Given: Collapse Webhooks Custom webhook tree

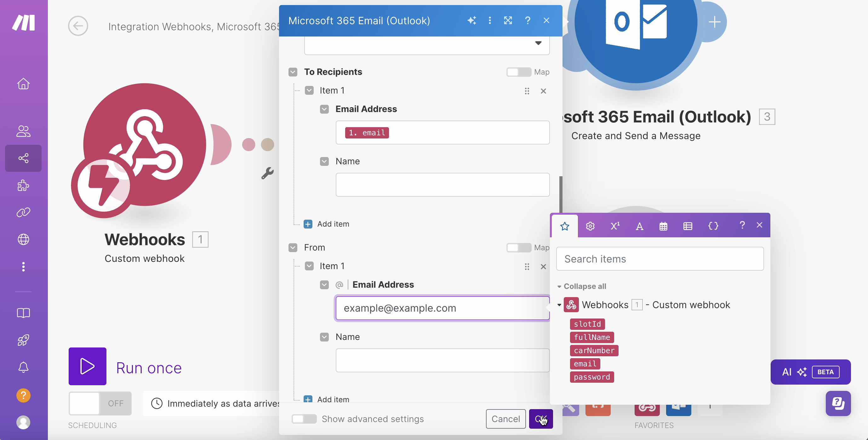Looking at the screenshot, I should click(x=559, y=305).
